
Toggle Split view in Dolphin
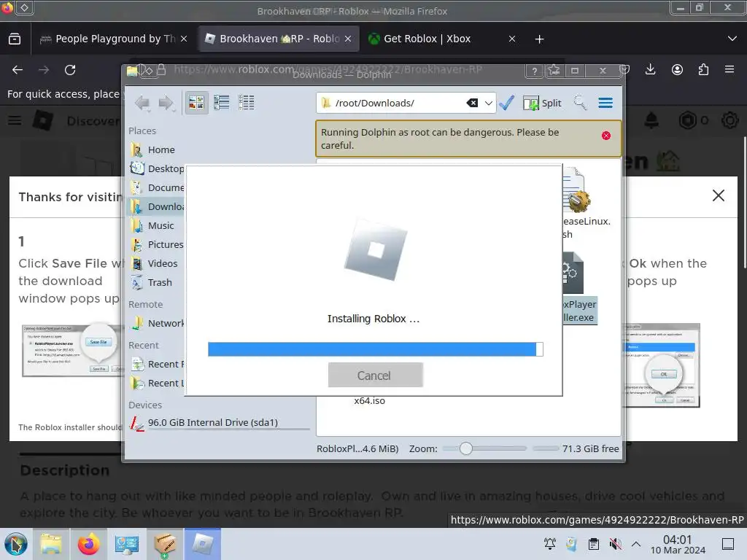click(x=542, y=103)
